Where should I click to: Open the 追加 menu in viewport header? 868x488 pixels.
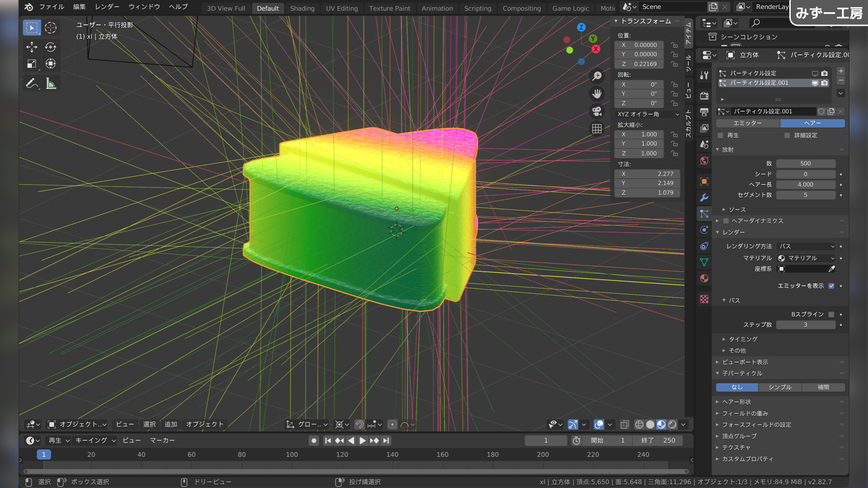tap(170, 424)
